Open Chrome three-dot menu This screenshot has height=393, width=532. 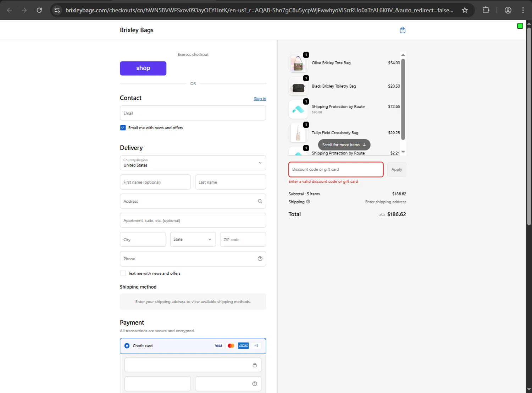pos(523,10)
